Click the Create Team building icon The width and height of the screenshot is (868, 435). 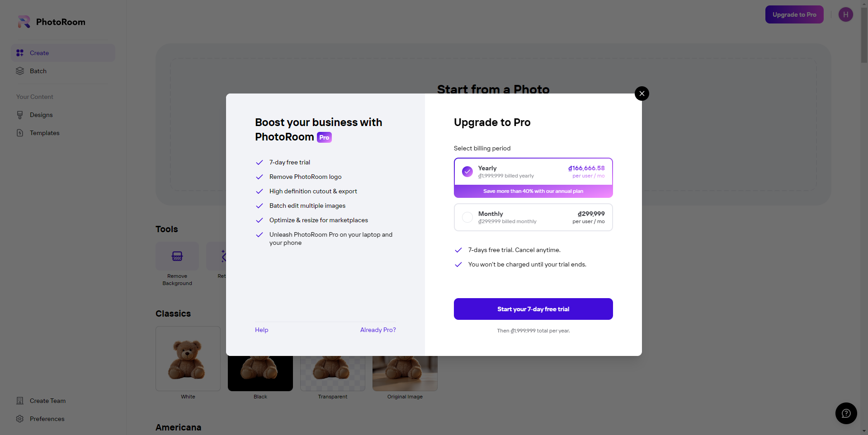[20, 401]
